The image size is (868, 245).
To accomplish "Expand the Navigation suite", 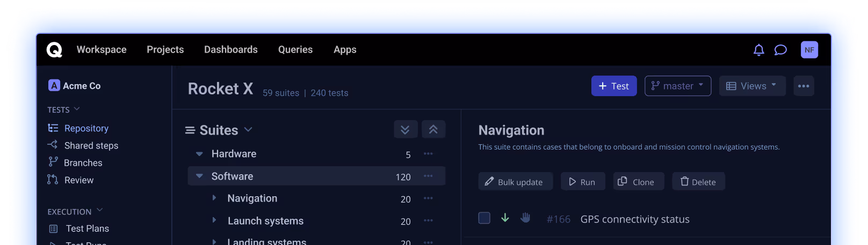I will coord(214,198).
